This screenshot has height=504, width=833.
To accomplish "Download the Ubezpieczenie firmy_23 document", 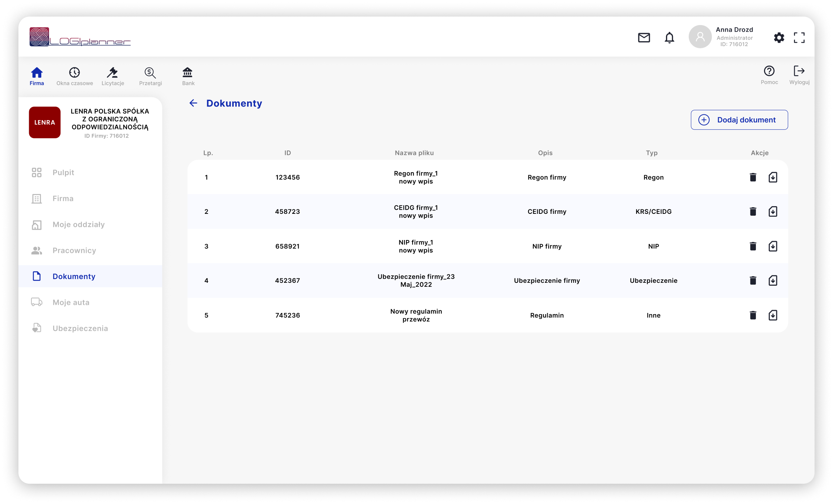I will (773, 281).
